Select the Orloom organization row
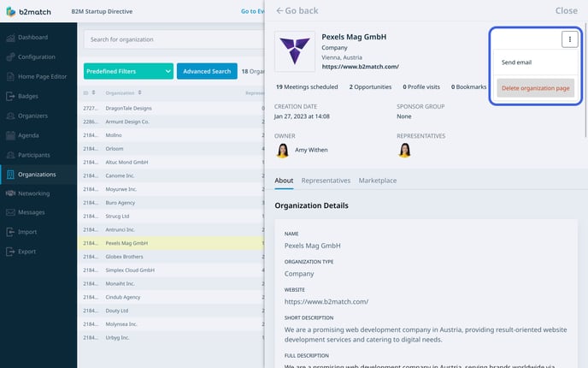The height and width of the screenshot is (368, 588). tap(171, 149)
